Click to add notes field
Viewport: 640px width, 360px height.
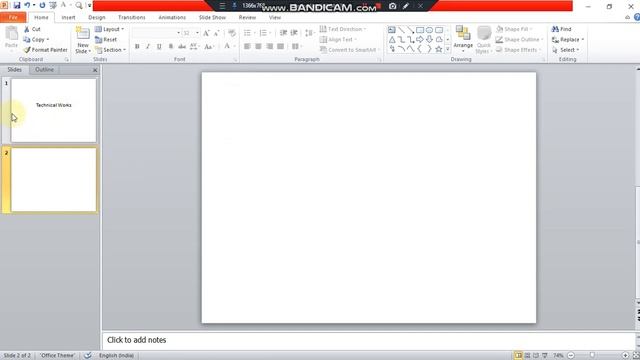(369, 340)
